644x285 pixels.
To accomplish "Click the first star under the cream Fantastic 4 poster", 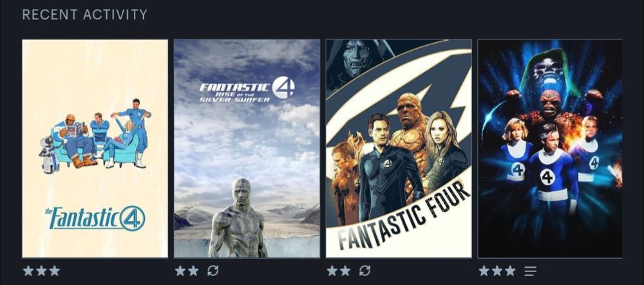I will point(28,271).
